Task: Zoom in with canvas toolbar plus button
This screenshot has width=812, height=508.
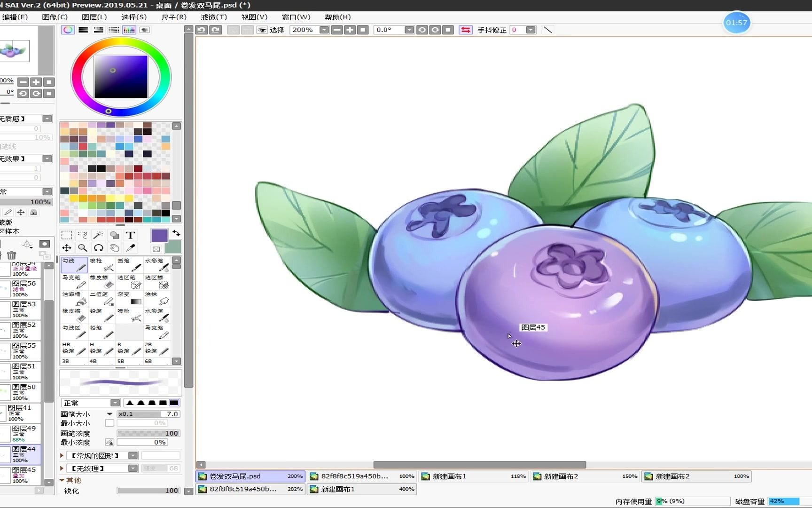Action: click(x=350, y=30)
